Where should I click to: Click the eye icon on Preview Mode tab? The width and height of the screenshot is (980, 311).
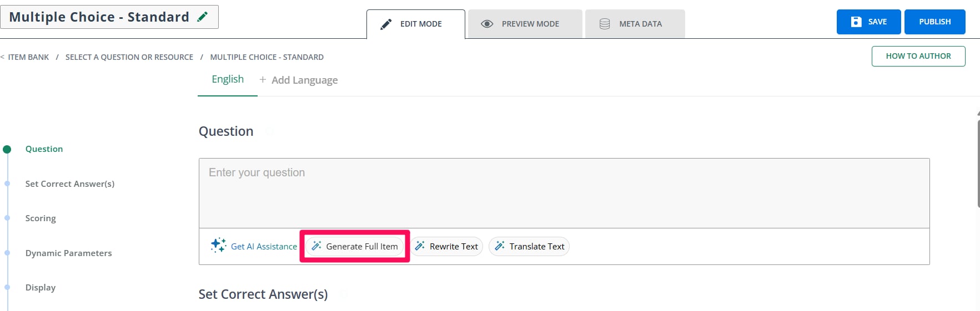click(x=487, y=24)
